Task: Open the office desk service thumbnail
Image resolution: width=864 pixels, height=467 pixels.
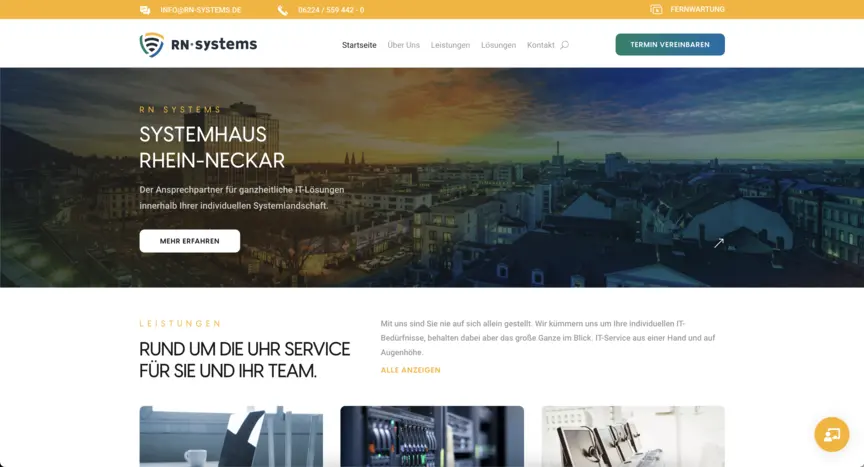Action: (231, 436)
